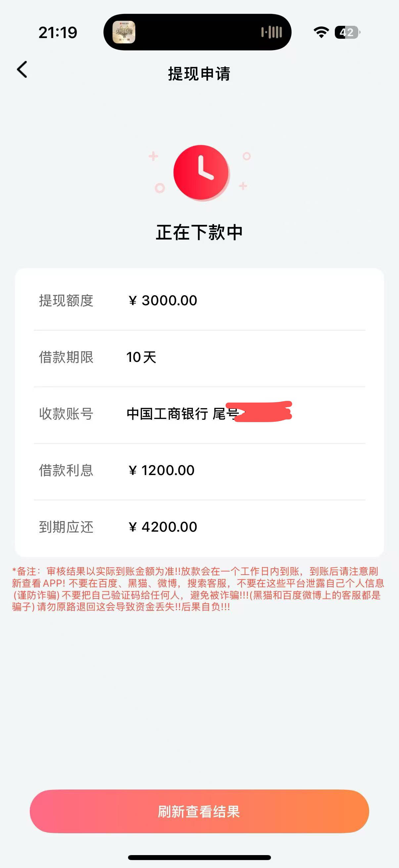
Task: Select the 到期应还 ¥4200.00 row
Action: (199, 527)
